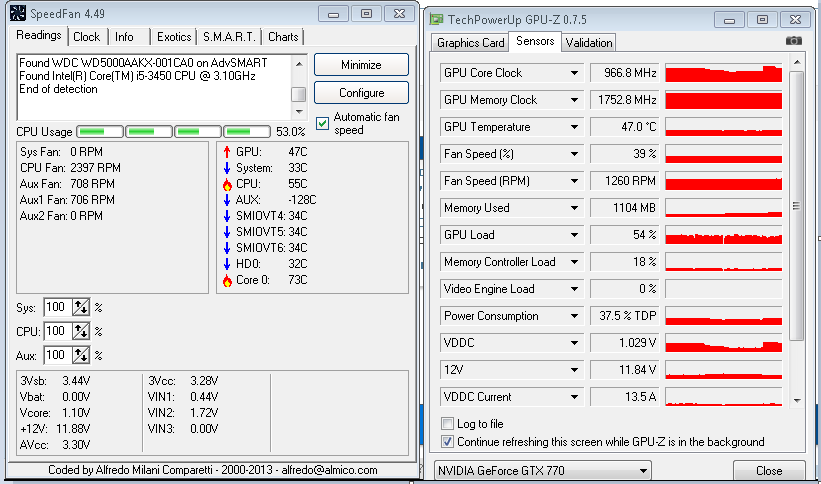Open the GPU Load sensor dropdown
821x484 pixels.
574,235
